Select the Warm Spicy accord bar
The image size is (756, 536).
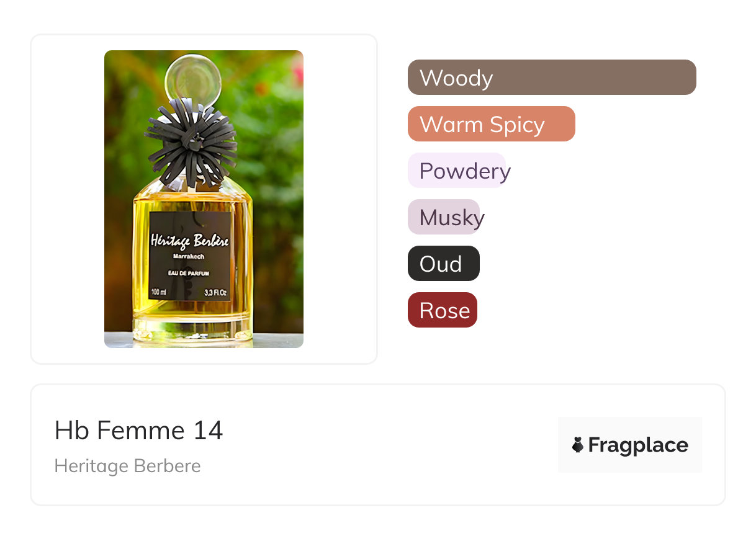492,124
